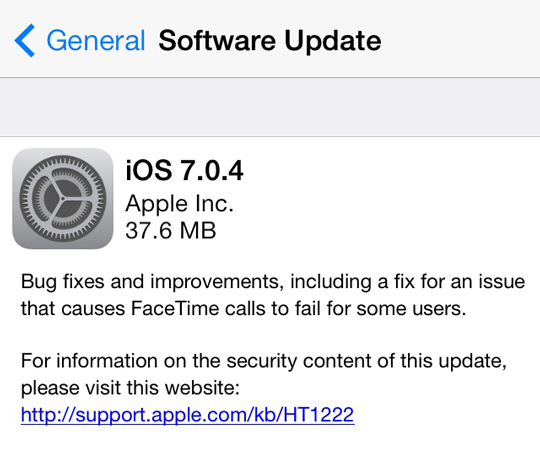The image size is (540, 459).
Task: Go back to General settings label
Action: 96,41
